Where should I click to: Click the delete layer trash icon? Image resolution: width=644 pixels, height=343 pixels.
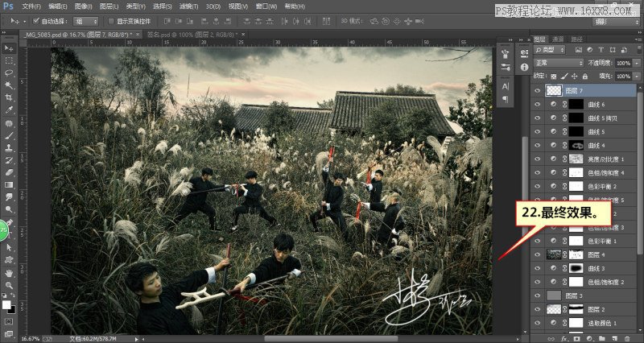point(626,339)
